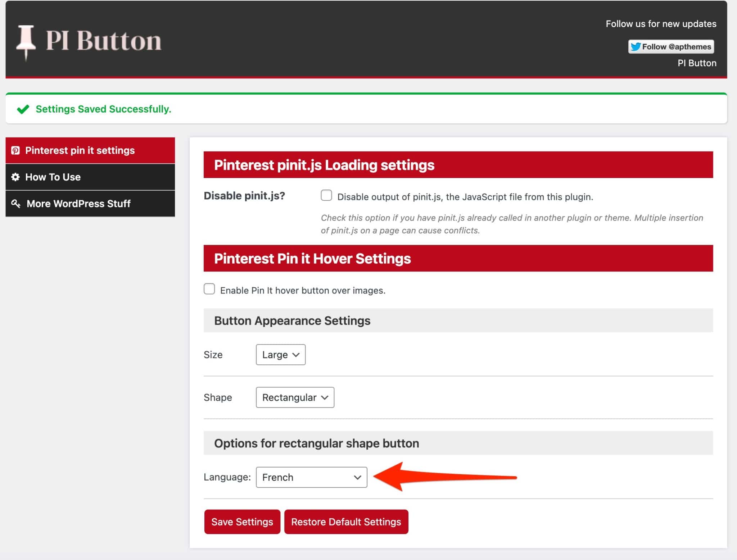Click Restore Default Settings button
Screen dimensions: 737x560
pyautogui.click(x=346, y=522)
